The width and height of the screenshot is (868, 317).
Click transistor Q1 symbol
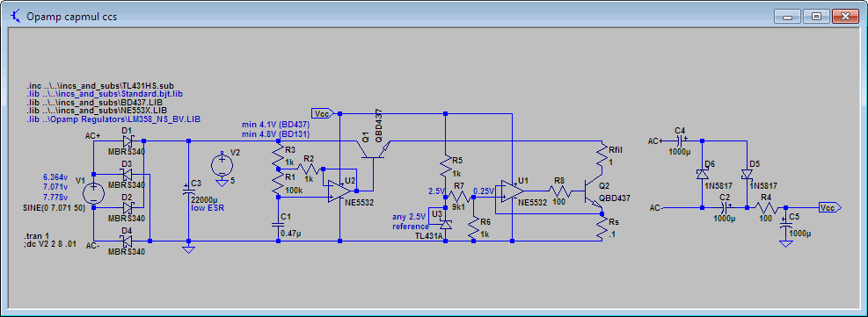(374, 149)
